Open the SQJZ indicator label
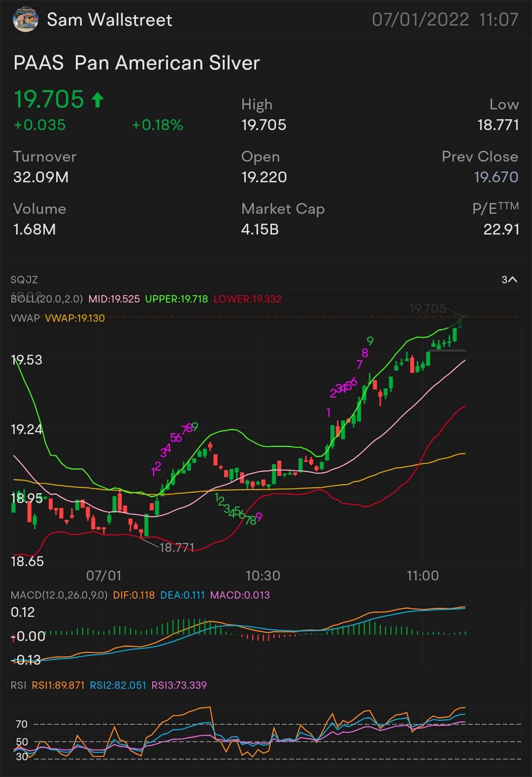 24,280
